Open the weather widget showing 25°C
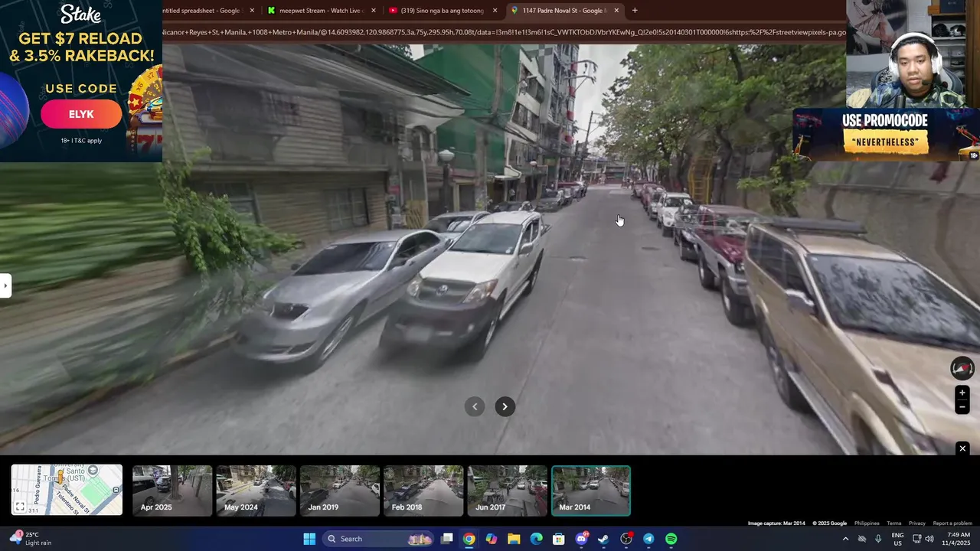 point(31,539)
